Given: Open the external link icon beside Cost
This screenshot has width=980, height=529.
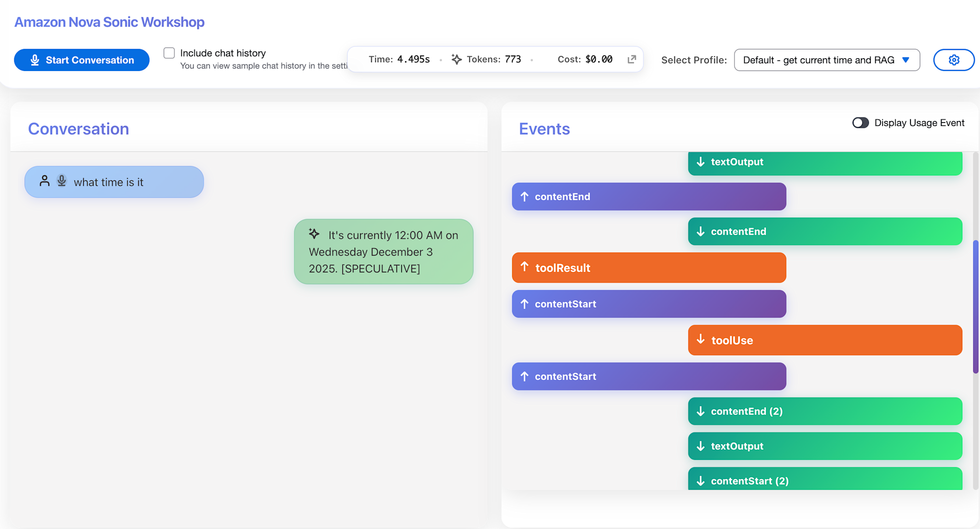Looking at the screenshot, I should (x=632, y=59).
